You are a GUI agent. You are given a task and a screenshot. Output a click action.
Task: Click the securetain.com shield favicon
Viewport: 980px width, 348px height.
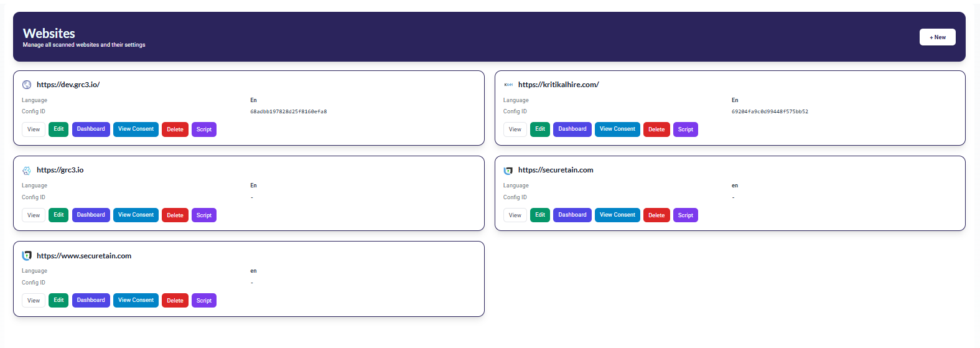[508, 171]
